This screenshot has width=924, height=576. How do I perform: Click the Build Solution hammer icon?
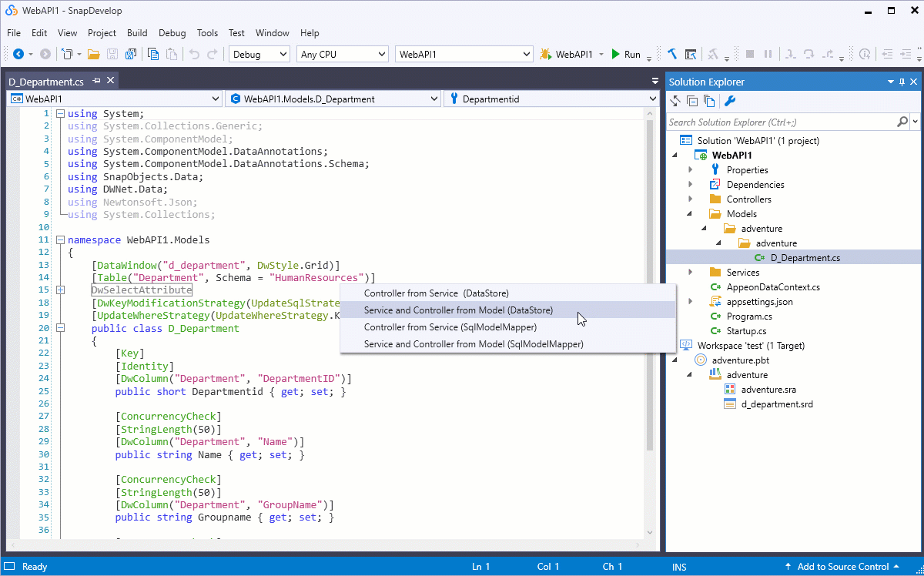tap(672, 54)
